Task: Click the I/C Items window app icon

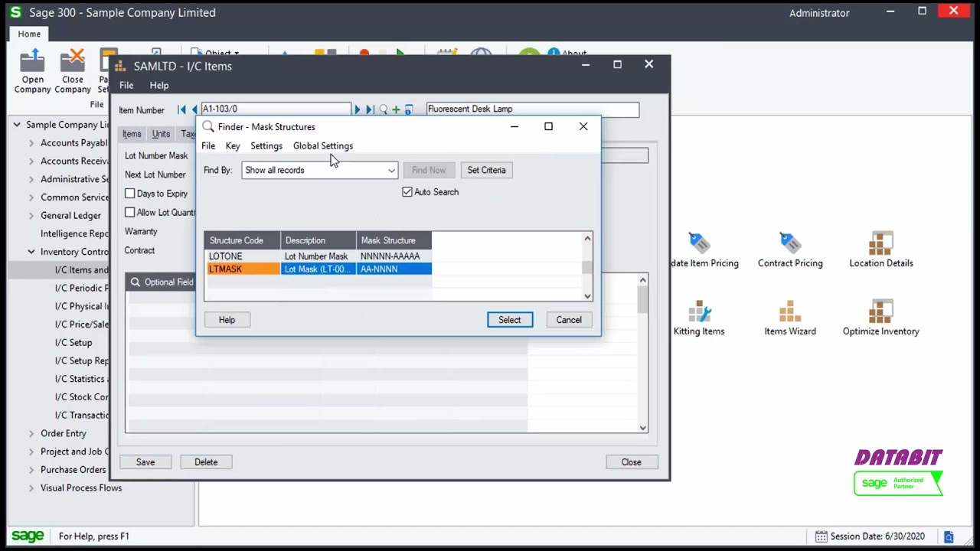Action: 120,67
